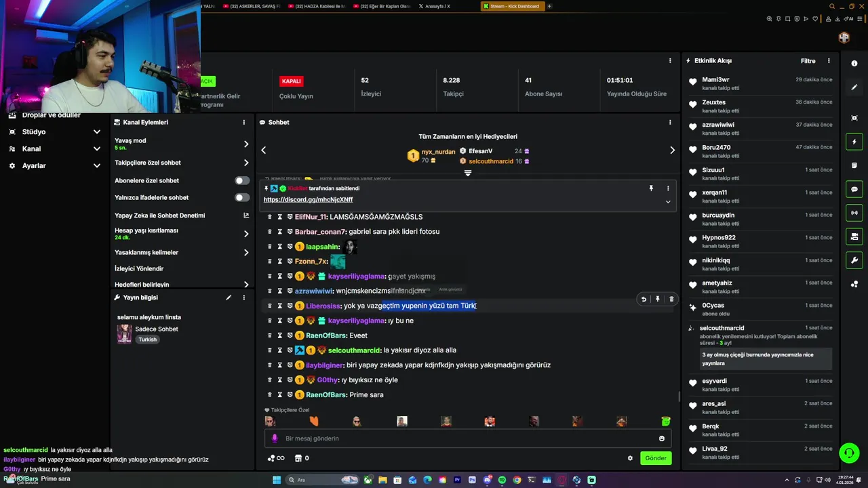Focus the Bir mesaj gönderin input
This screenshot has height=488, width=868.
(x=468, y=439)
